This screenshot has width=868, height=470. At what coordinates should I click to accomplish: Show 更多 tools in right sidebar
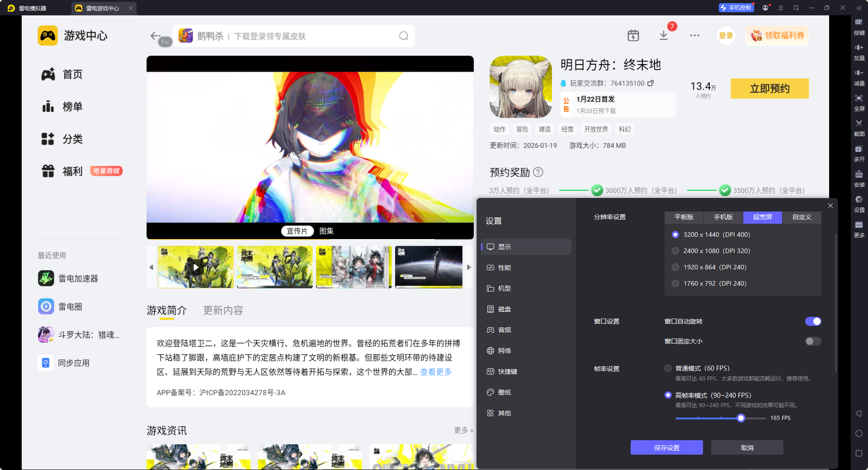859,229
